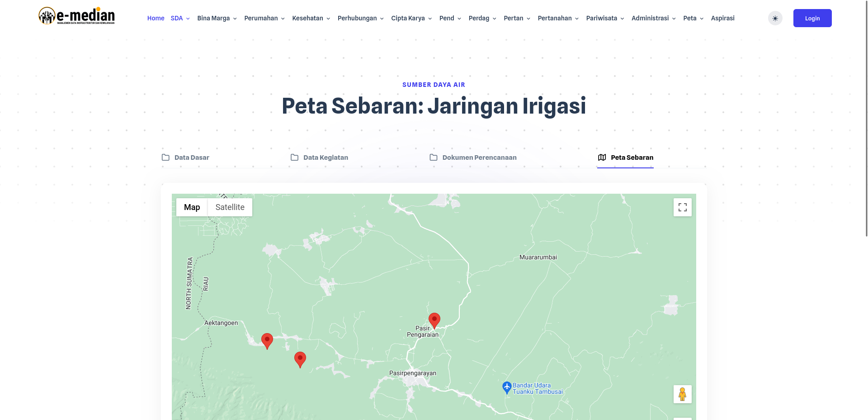This screenshot has height=420, width=868.
Task: Click the page vertical scrollbar
Action: (866, 118)
